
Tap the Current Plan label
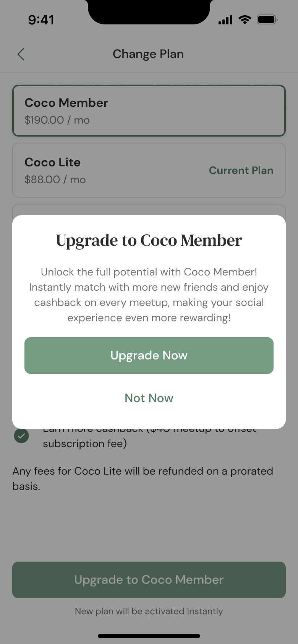pos(241,171)
